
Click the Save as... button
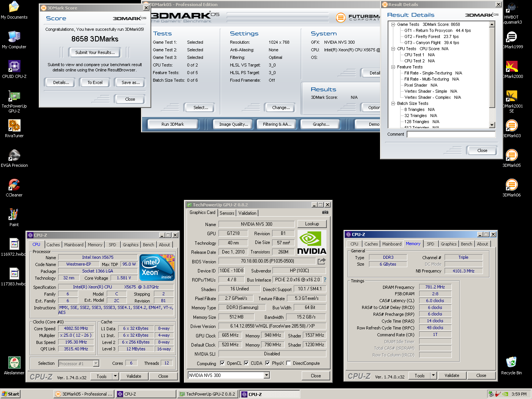click(x=130, y=82)
